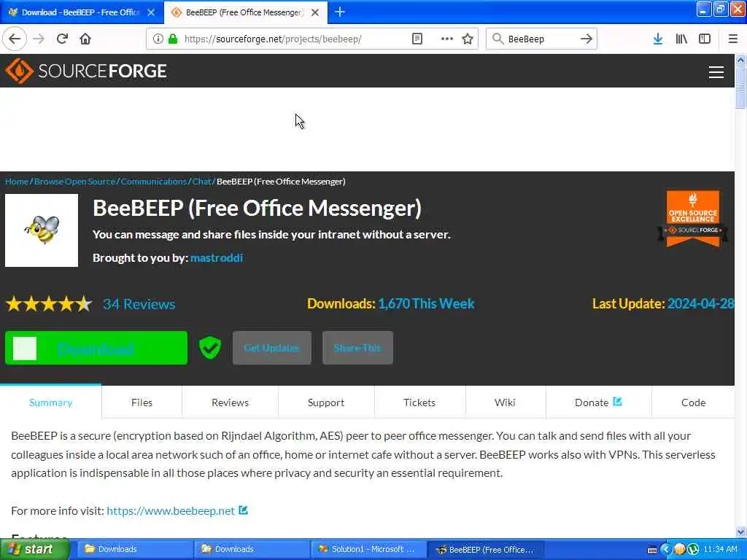Click the green Download button
747x560 pixels.
click(96, 348)
